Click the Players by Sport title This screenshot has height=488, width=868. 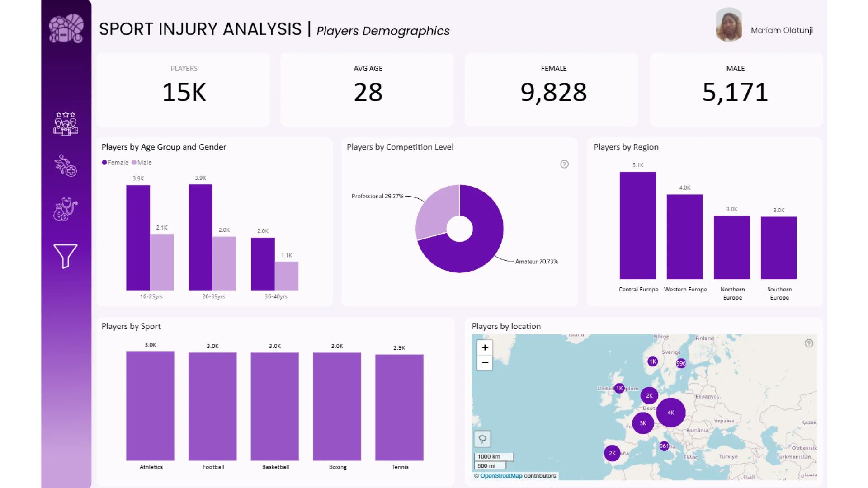tap(131, 326)
